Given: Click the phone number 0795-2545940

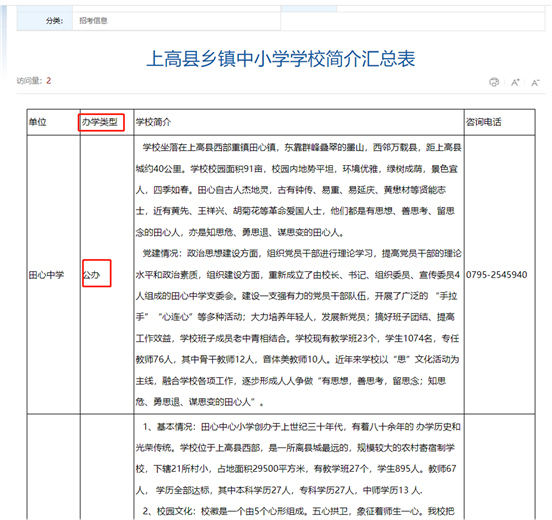Looking at the screenshot, I should (497, 275).
